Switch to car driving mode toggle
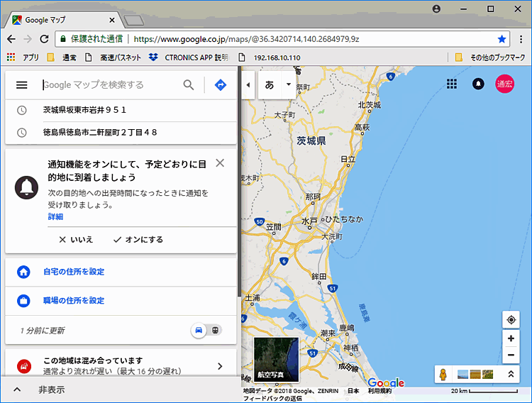The image size is (532, 403). pyautogui.click(x=199, y=330)
